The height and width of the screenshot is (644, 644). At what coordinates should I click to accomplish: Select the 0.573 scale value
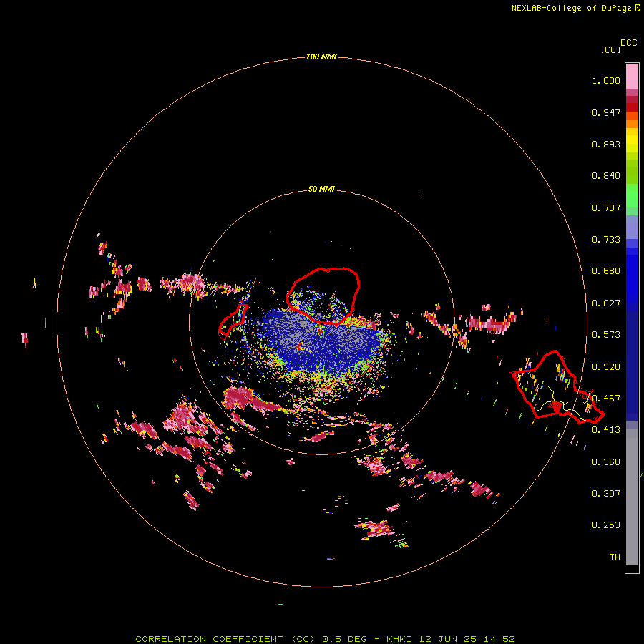(x=606, y=335)
